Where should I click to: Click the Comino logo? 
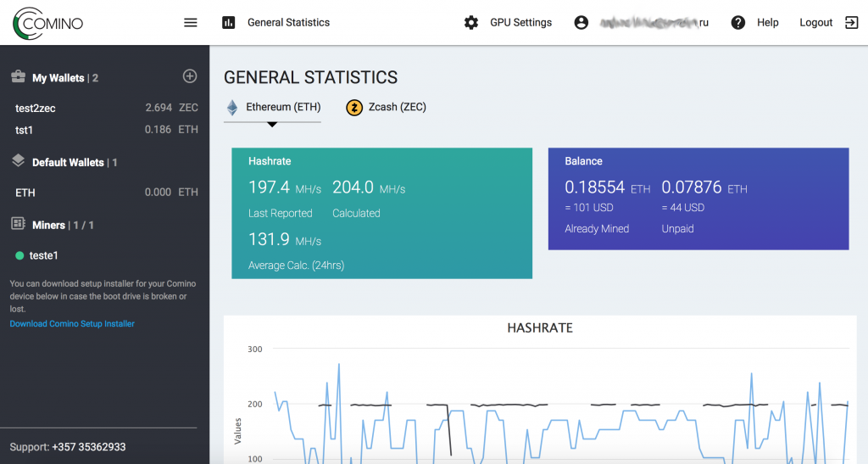(48, 23)
